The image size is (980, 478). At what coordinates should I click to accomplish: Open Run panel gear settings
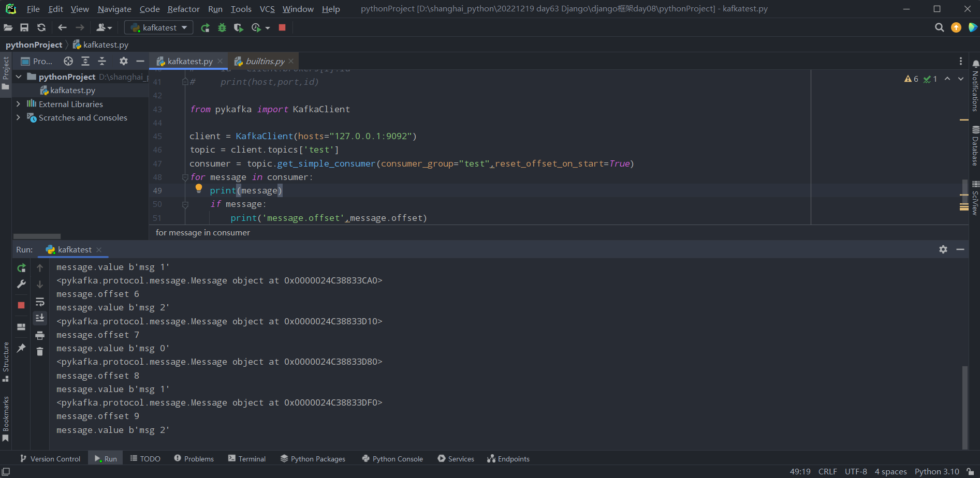(943, 249)
